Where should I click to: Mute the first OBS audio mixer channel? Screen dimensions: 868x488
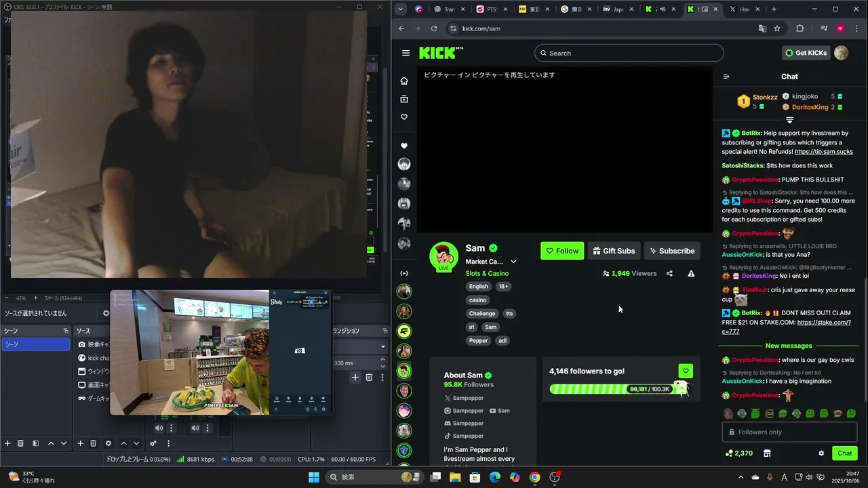click(159, 428)
